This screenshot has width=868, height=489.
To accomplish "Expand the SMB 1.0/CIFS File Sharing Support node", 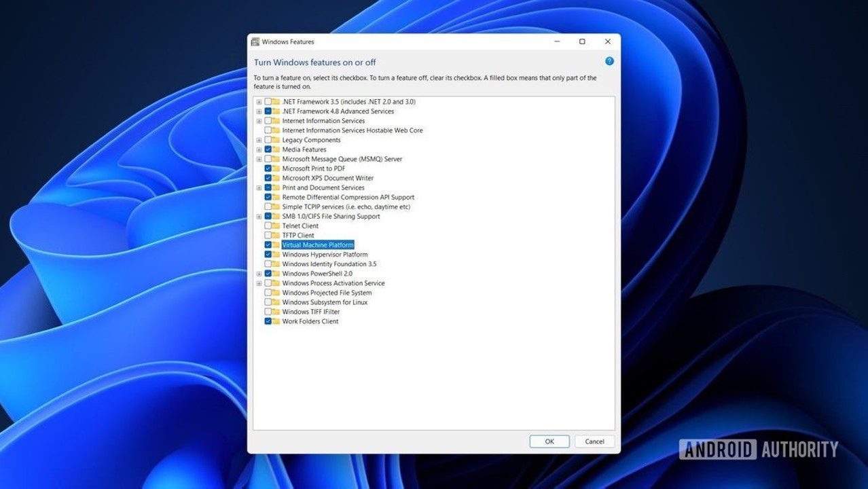I will point(259,217).
